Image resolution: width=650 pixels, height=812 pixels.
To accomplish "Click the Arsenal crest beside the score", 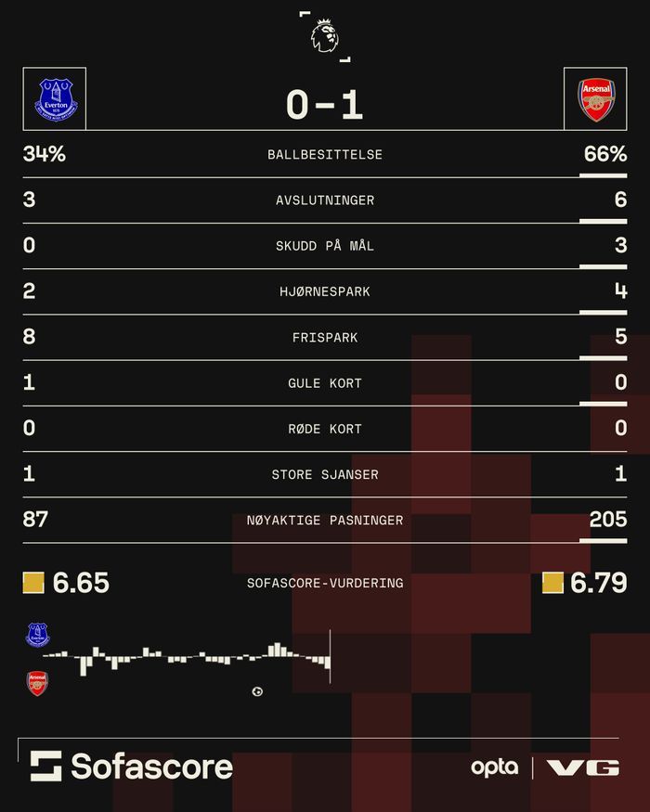I will tap(595, 99).
